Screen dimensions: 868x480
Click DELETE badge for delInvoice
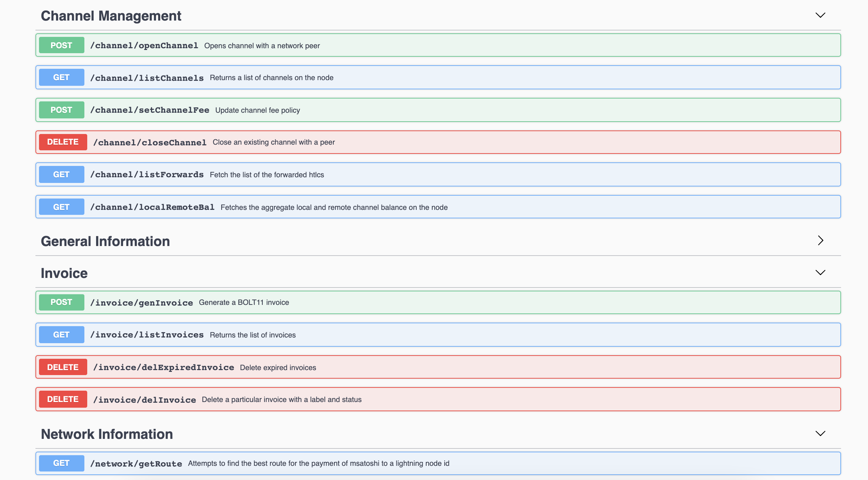click(x=63, y=399)
